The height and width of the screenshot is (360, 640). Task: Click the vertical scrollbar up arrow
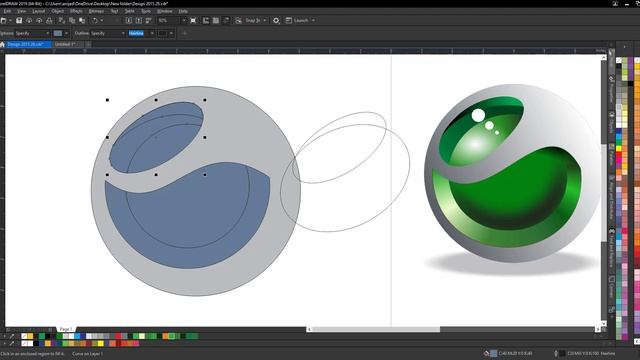[604, 58]
